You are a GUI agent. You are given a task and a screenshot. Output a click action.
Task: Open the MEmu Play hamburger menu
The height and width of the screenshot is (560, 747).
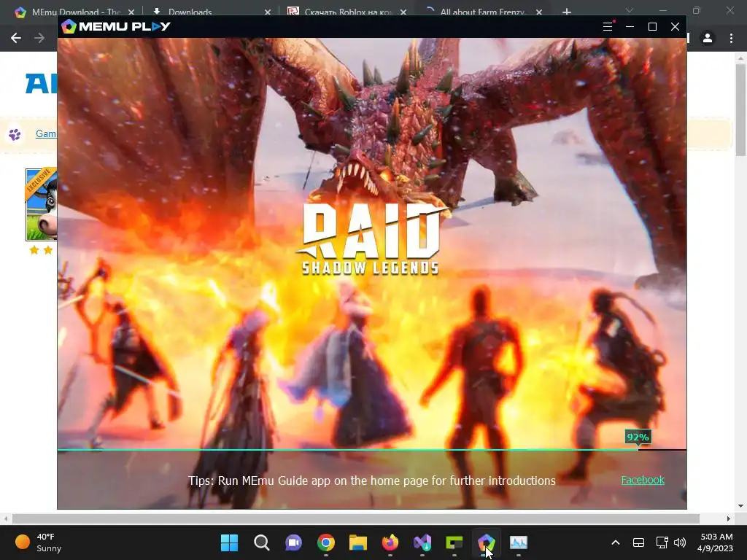click(608, 27)
